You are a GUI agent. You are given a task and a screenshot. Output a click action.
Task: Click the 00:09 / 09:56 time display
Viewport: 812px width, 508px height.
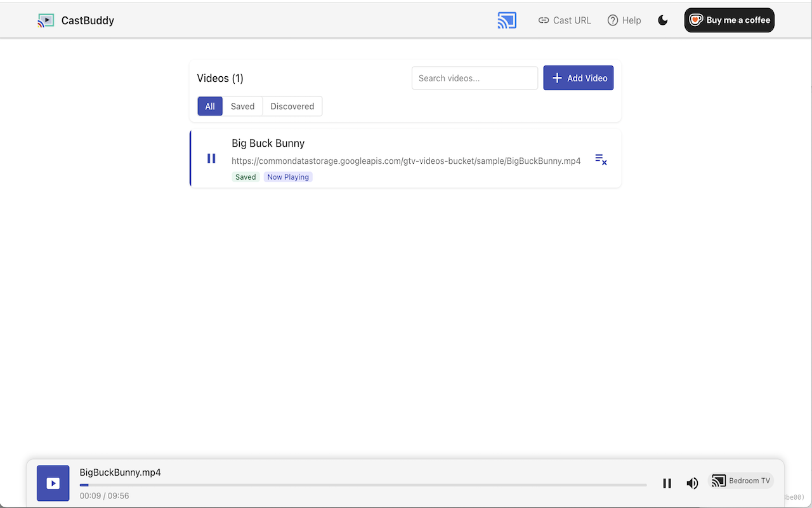click(x=105, y=496)
